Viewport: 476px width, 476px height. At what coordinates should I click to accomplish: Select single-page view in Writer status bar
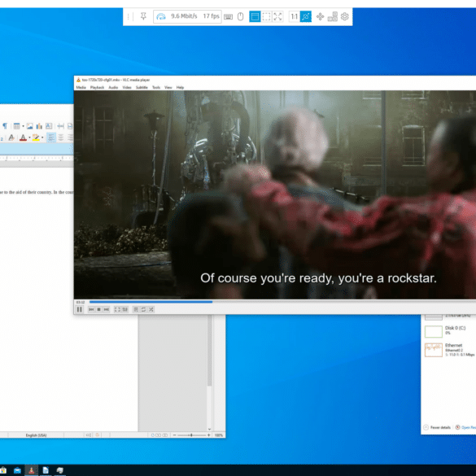[153, 435]
